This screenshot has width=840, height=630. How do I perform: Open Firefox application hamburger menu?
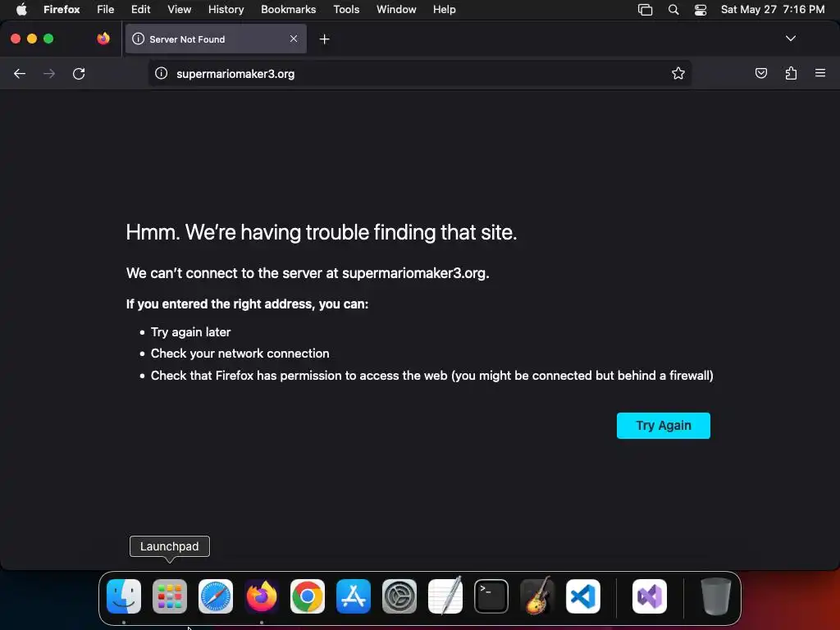(x=820, y=73)
